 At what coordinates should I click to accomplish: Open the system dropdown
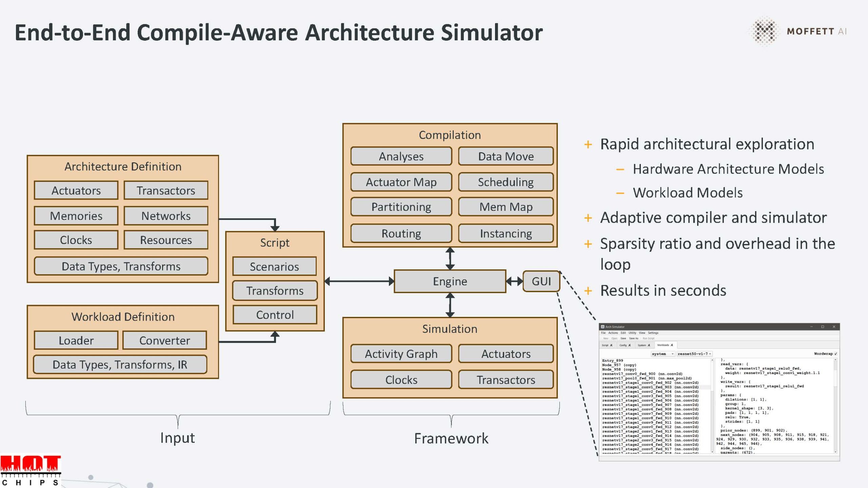663,354
